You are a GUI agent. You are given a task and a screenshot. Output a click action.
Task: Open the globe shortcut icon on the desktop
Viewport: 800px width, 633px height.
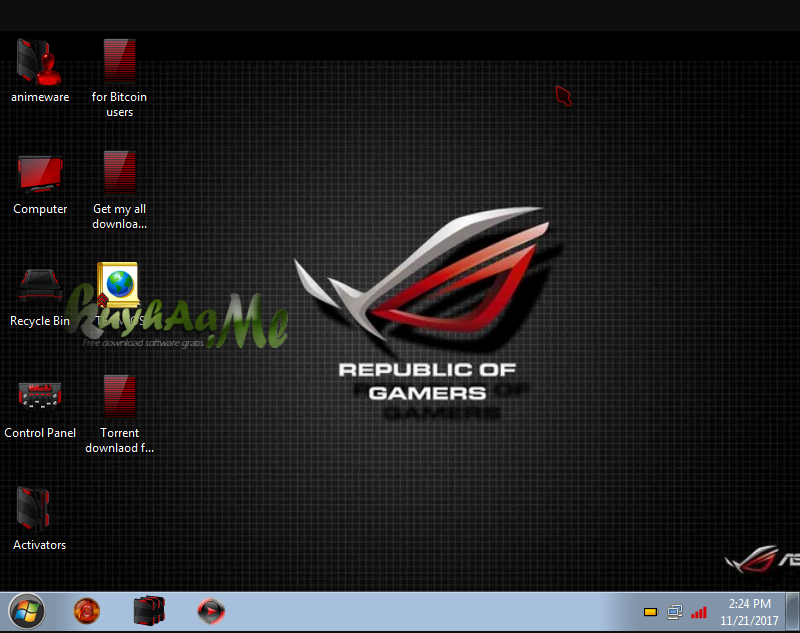118,285
